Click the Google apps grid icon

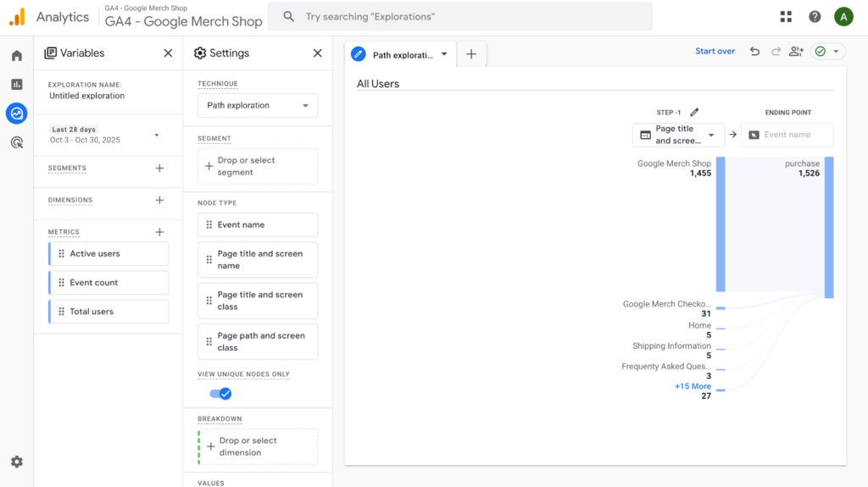tap(786, 17)
